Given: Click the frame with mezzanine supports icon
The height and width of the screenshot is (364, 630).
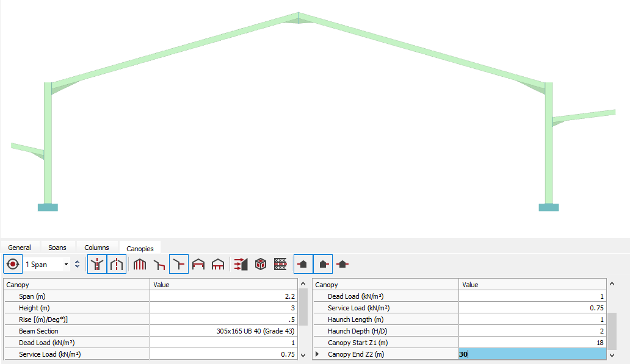Looking at the screenshot, I should tap(218, 265).
